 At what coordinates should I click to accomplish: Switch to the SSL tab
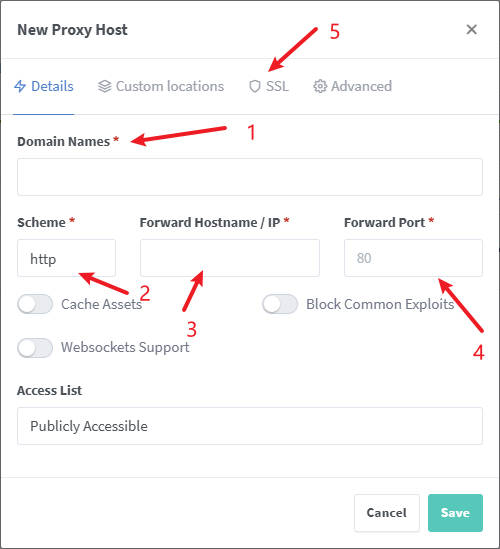coord(269,86)
